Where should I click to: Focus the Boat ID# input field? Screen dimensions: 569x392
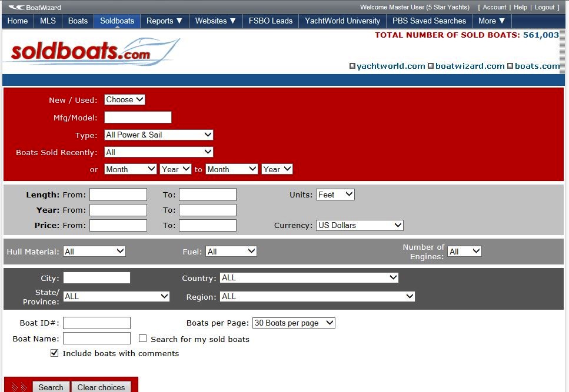click(x=97, y=323)
